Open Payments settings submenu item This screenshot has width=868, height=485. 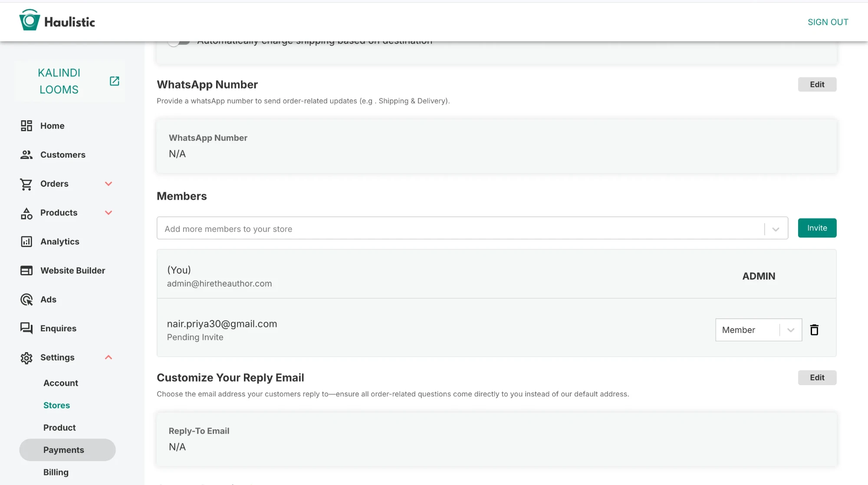64,450
